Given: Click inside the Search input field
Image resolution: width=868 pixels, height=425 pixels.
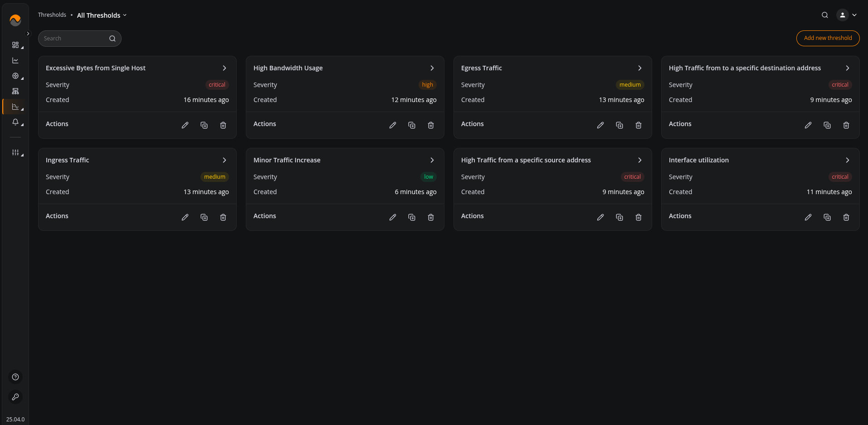Looking at the screenshot, I should pos(73,38).
